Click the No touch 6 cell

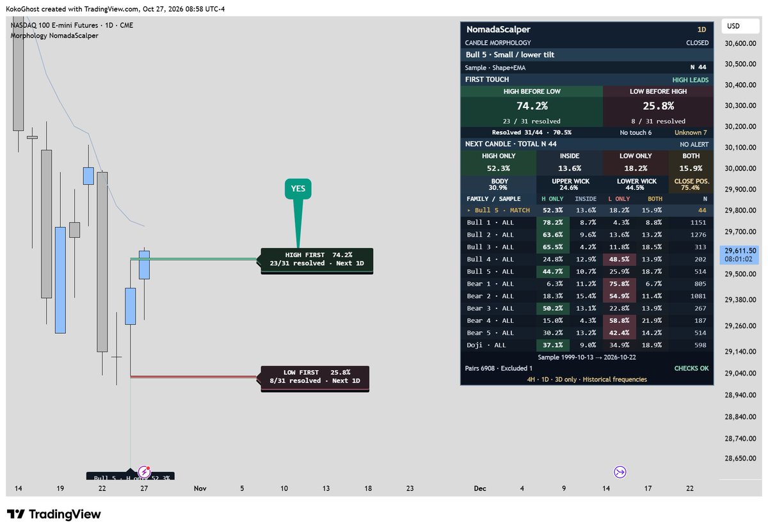[x=636, y=132]
